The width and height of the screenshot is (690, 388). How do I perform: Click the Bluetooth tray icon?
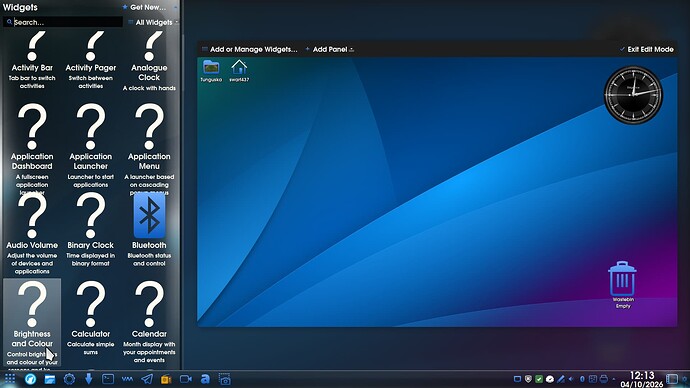coord(582,379)
